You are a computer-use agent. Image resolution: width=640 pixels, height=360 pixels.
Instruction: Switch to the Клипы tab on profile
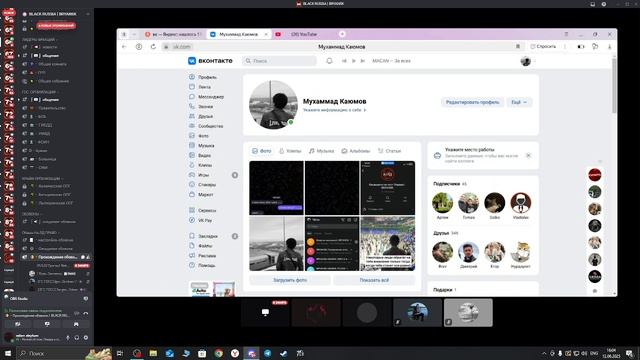click(x=290, y=151)
